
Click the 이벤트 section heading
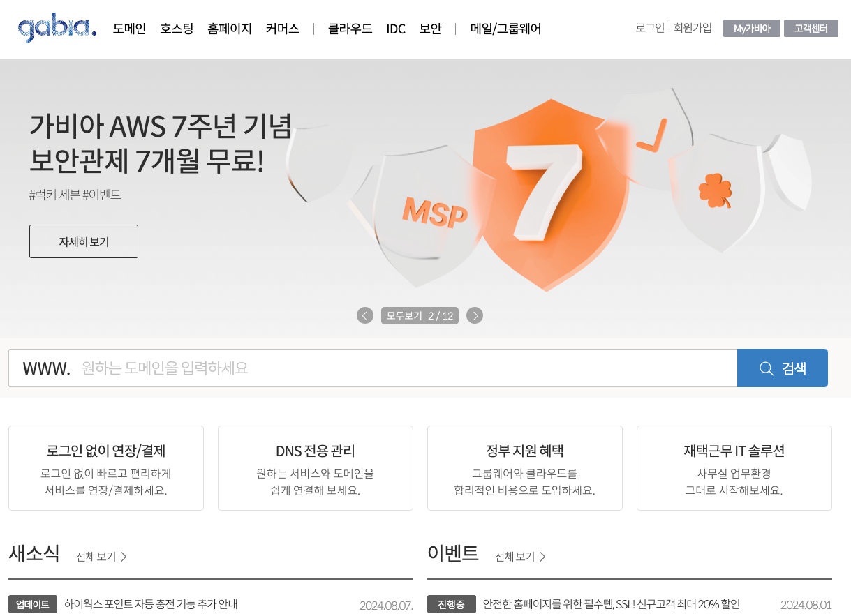(453, 553)
